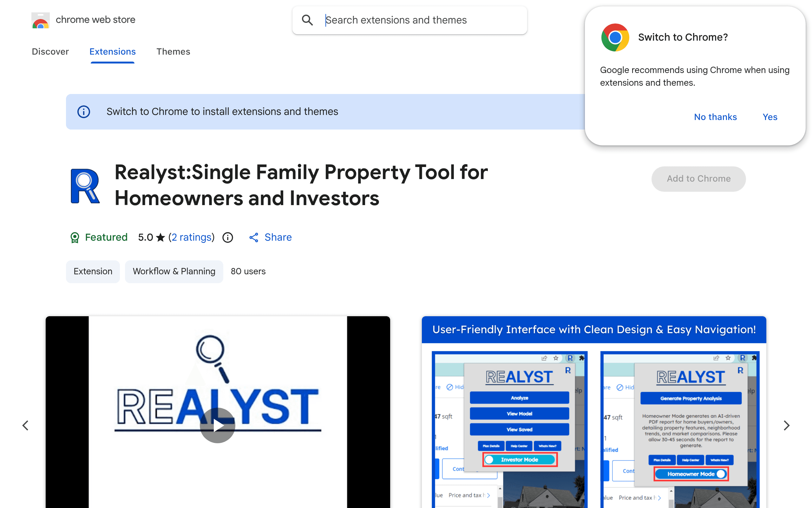812x508 pixels.
Task: Click the Share link text
Action: (x=278, y=237)
